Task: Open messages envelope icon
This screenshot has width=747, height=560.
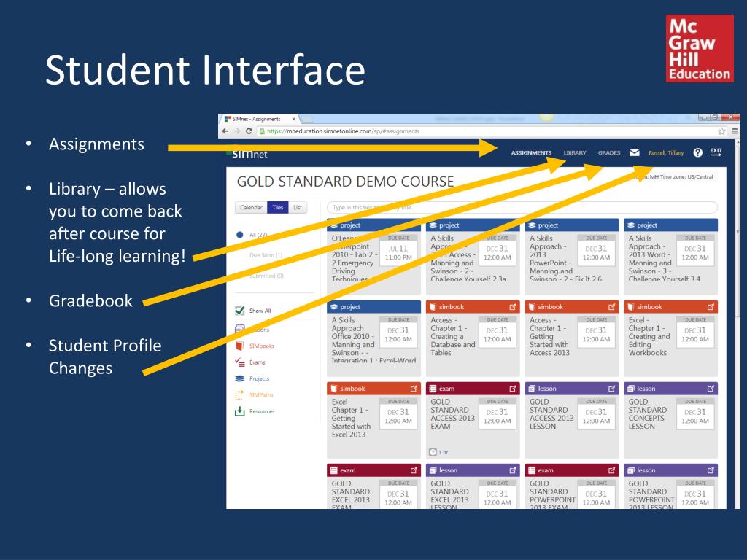Action: click(x=634, y=152)
